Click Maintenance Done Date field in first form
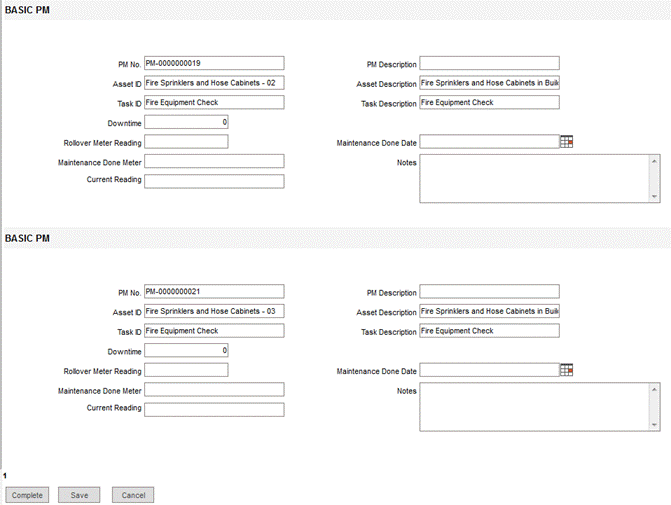This screenshot has height=505, width=671. tap(488, 142)
